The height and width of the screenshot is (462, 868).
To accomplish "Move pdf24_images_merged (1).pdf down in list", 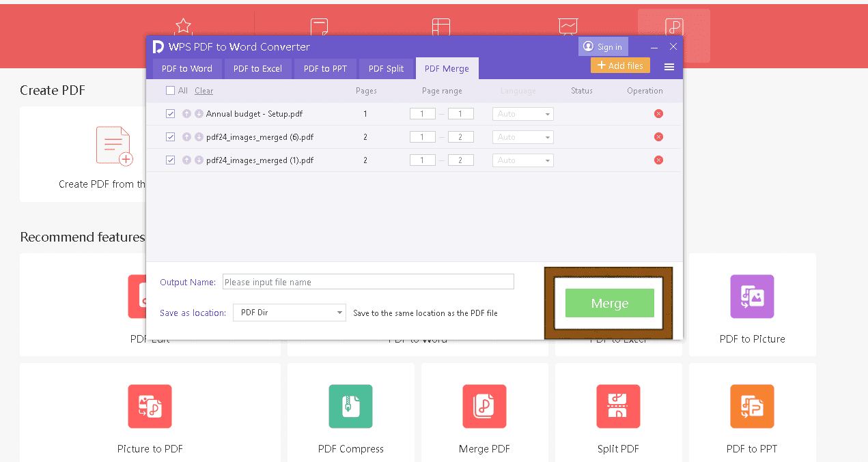I will [199, 160].
